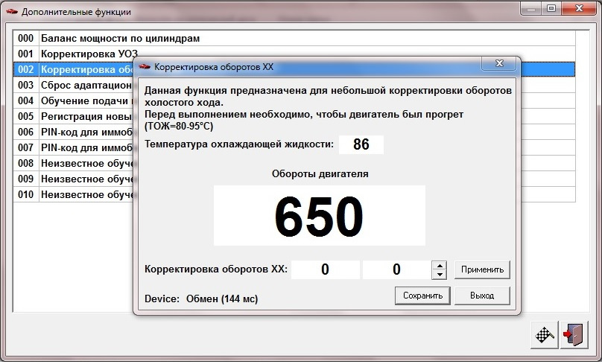Screen dimensions: 602x364
Task: Minimize the Дополнительные функции window
Action: pos(531,8)
